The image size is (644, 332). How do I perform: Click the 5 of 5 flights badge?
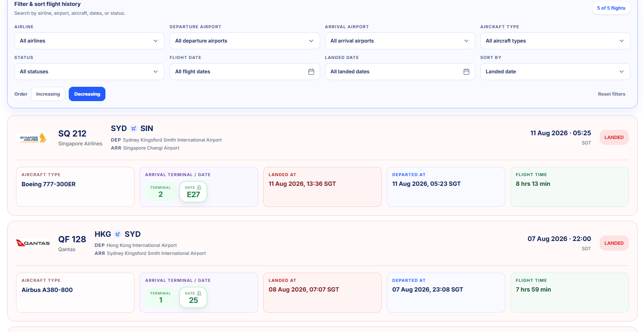(611, 8)
